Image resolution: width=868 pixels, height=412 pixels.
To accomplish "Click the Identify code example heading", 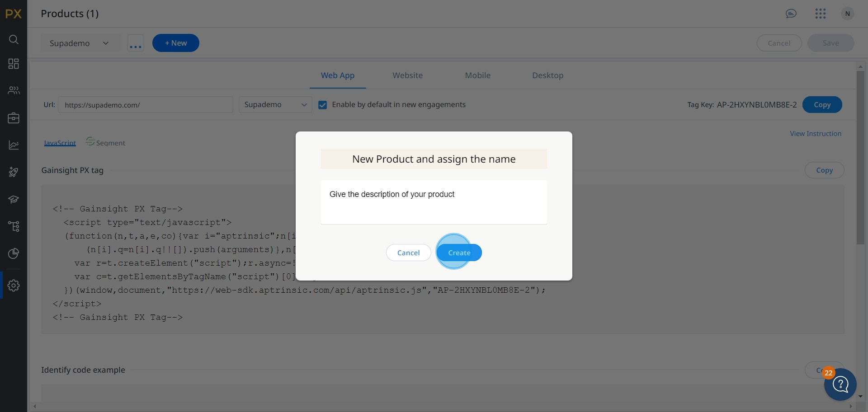I will pos(83,370).
